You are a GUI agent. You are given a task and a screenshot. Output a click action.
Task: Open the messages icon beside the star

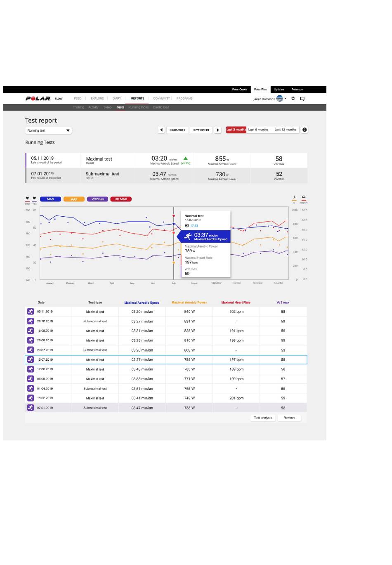pos(302,99)
